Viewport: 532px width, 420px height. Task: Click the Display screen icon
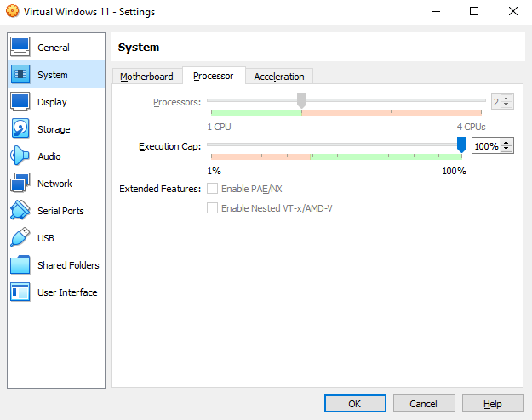click(x=20, y=101)
